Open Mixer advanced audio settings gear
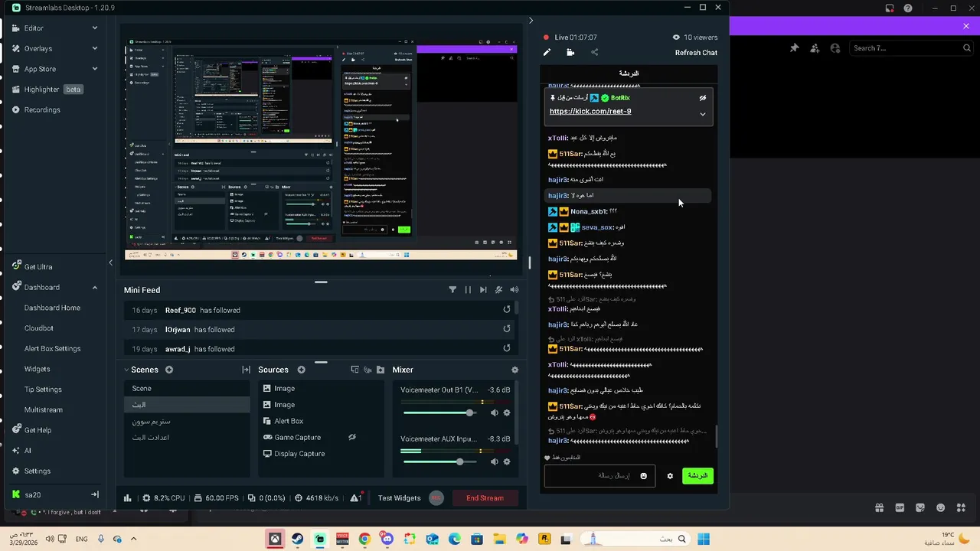980x551 pixels. (514, 370)
